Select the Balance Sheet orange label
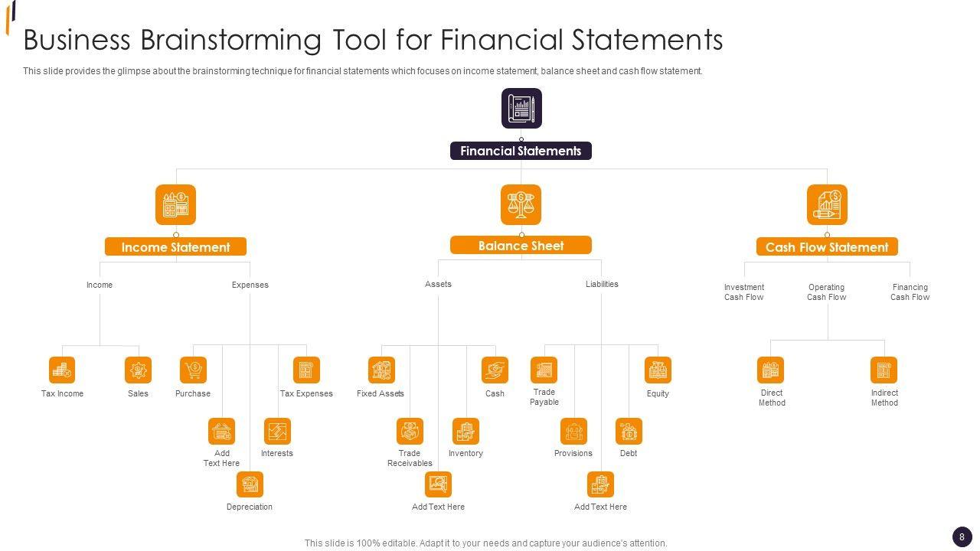This screenshot has width=980, height=551. click(x=521, y=246)
